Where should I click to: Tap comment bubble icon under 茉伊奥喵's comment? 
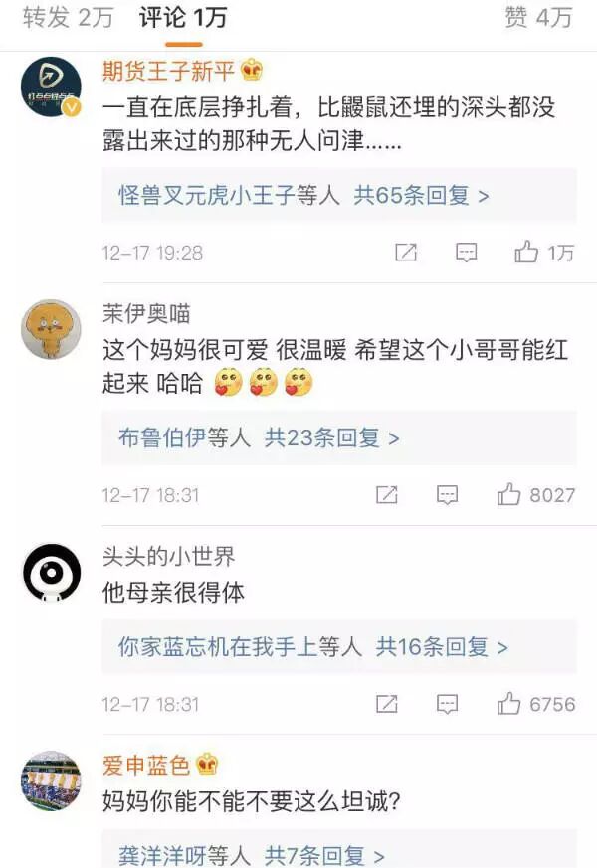click(x=447, y=495)
